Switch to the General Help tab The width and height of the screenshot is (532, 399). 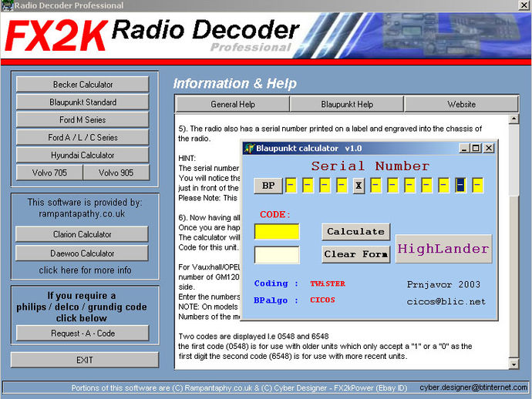[x=232, y=104]
